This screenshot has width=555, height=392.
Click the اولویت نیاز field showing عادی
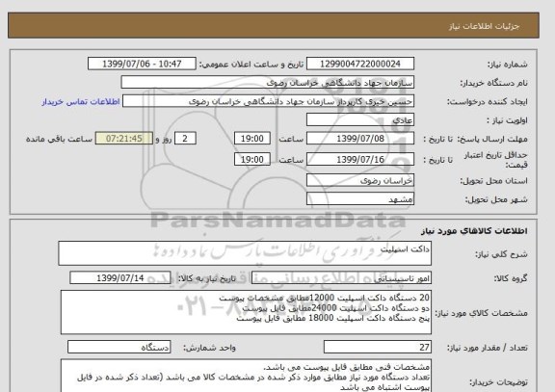click(360, 120)
